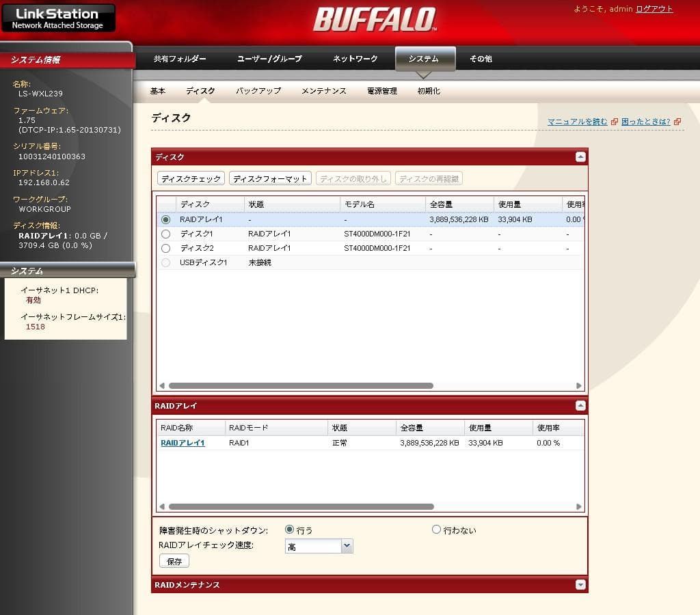Open the 困ったときは? help link
Viewport: 700px width, 615px height.
click(645, 122)
